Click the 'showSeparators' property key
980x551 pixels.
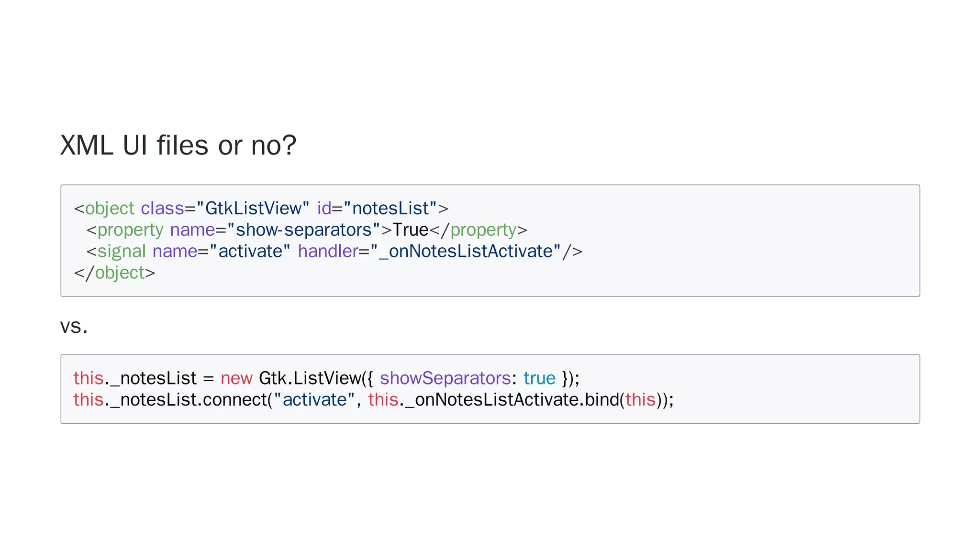pos(445,378)
